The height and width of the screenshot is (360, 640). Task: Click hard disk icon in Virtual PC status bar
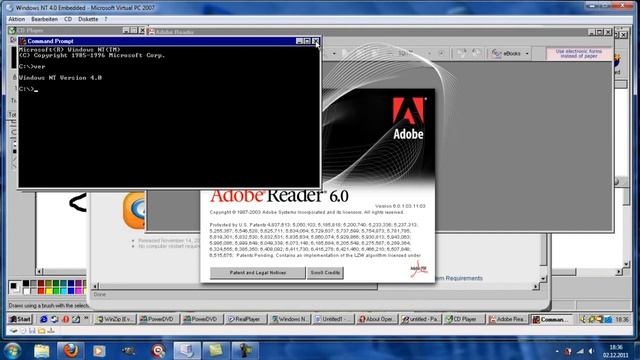click(14, 331)
